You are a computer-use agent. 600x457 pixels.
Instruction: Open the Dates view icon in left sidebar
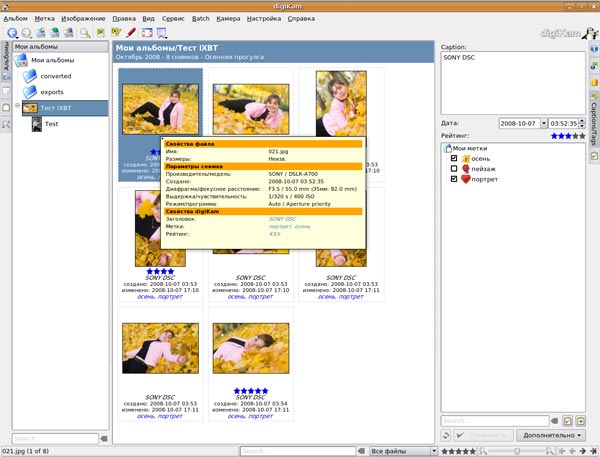(6, 91)
